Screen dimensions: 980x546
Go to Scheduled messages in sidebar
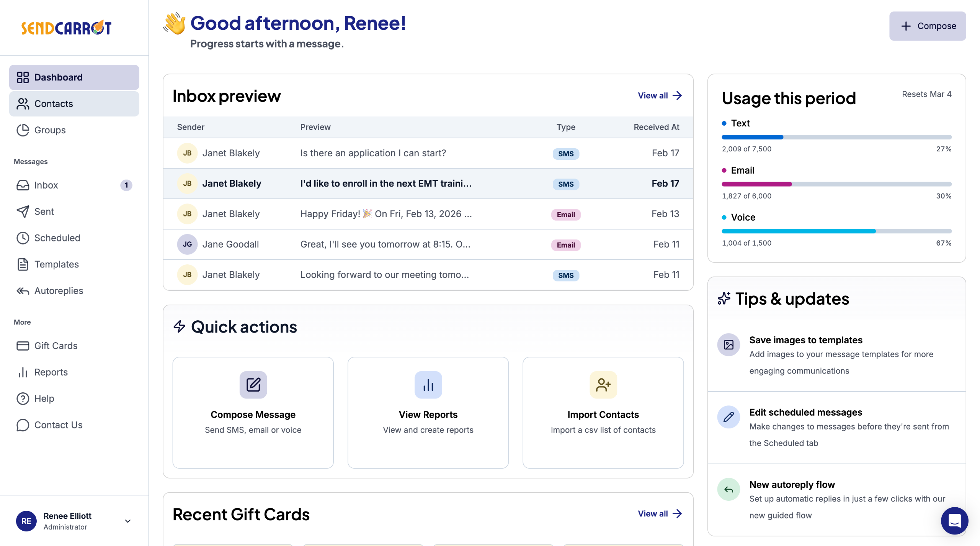click(x=57, y=238)
